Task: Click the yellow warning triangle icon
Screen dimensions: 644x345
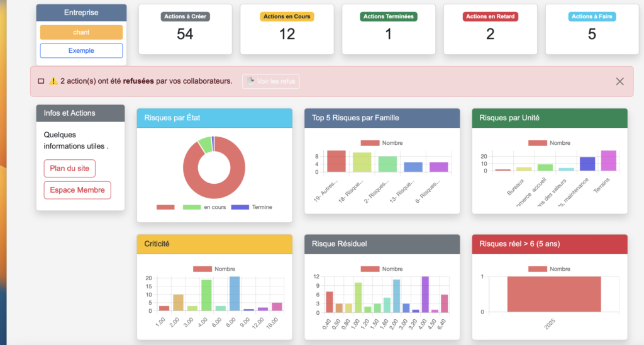Action: tap(53, 81)
